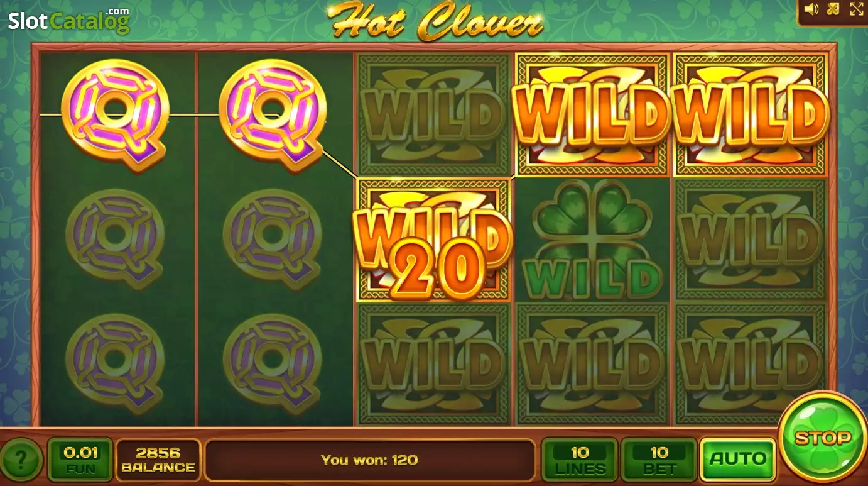
Task: Click the golden clover icon in top corner
Action: 834,9
